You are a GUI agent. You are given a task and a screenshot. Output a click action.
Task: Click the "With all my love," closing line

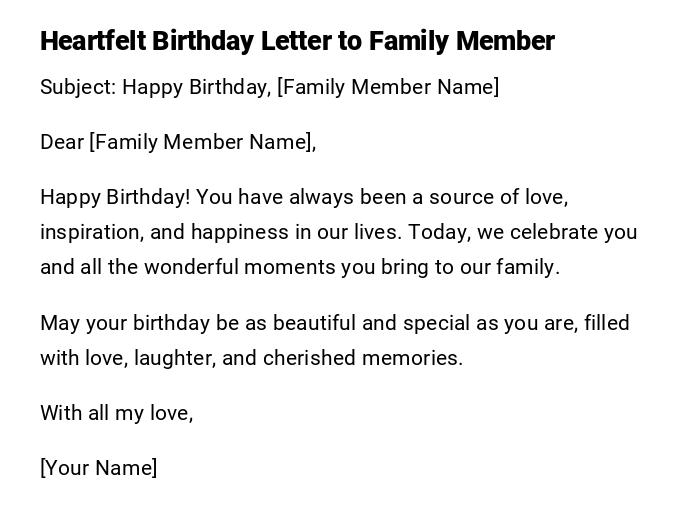[x=116, y=412]
